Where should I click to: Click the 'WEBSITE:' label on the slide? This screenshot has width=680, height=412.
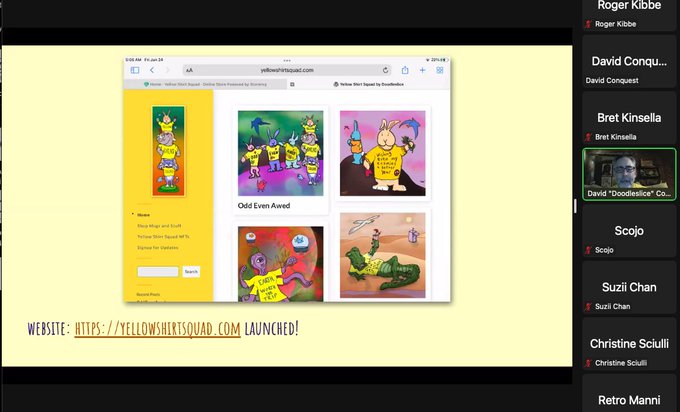(49, 329)
